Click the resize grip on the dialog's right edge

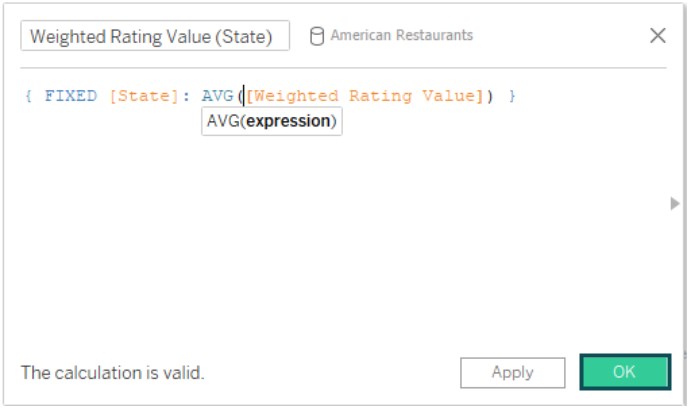click(685, 355)
